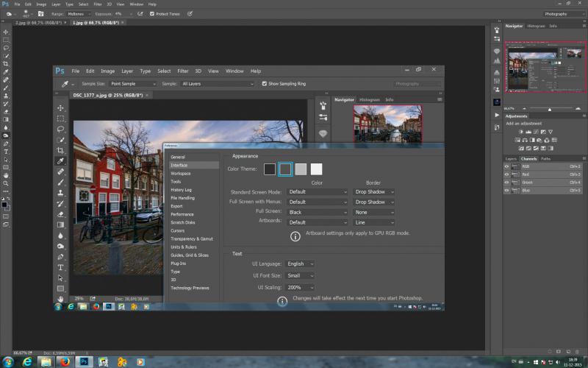Select the Eyedropper tool in outer toolbar

tap(6, 71)
